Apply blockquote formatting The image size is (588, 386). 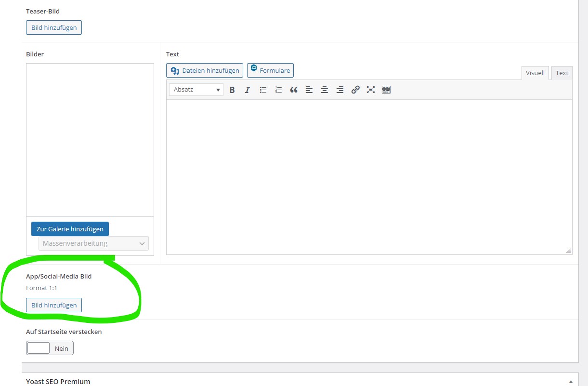(x=294, y=90)
